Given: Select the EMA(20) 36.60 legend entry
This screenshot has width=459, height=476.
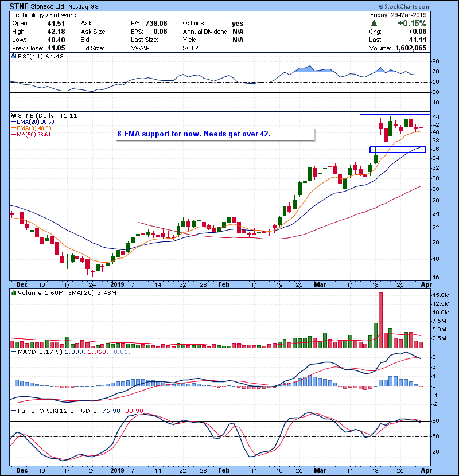Looking at the screenshot, I should [33, 122].
